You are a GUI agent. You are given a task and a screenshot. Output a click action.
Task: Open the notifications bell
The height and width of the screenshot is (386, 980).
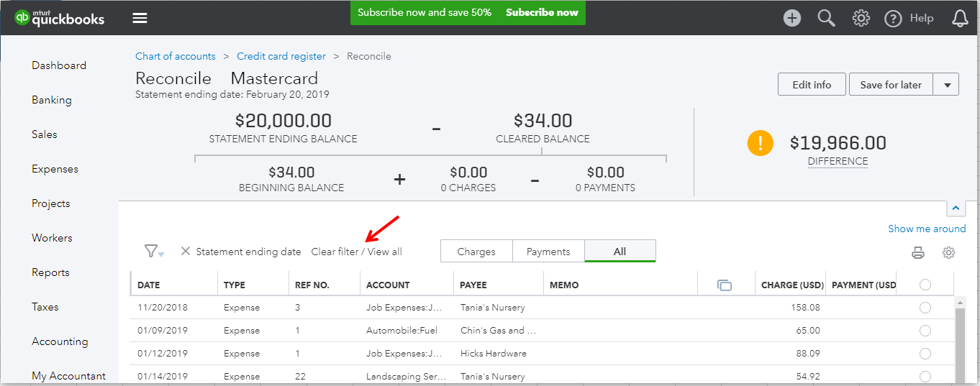[x=960, y=18]
